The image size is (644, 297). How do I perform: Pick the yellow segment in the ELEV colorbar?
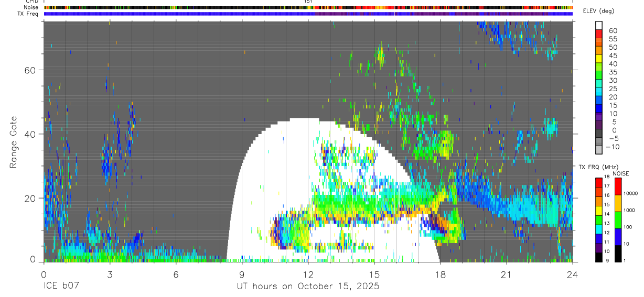(599, 58)
